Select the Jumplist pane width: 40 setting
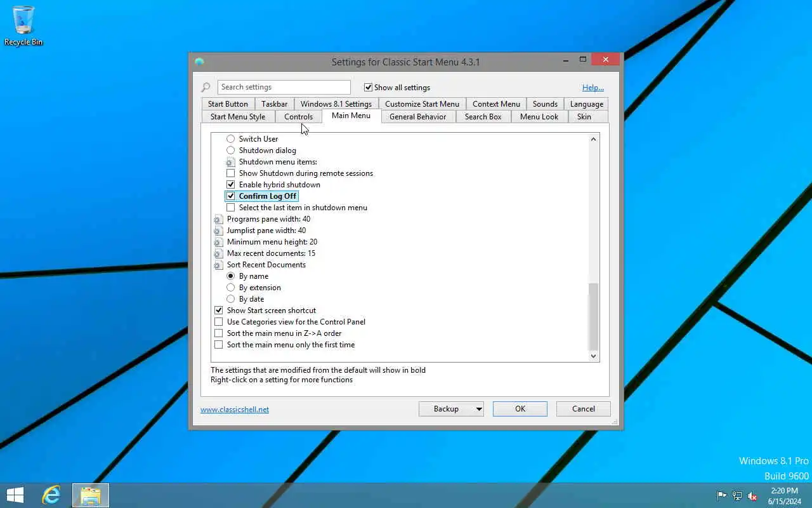Image resolution: width=812 pixels, height=508 pixels. [x=266, y=231]
